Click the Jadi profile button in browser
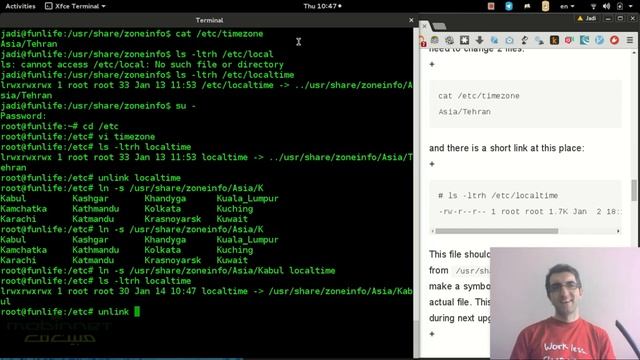 click(x=587, y=18)
